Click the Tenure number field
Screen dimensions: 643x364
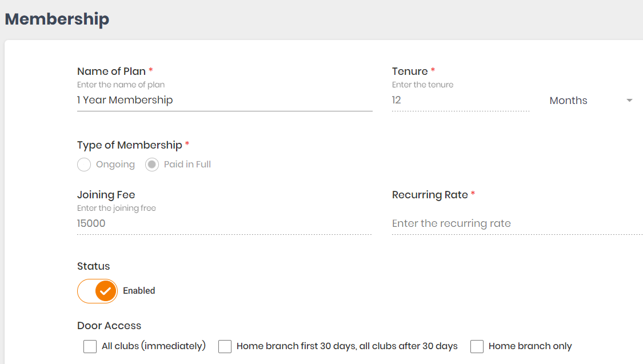pos(461,100)
